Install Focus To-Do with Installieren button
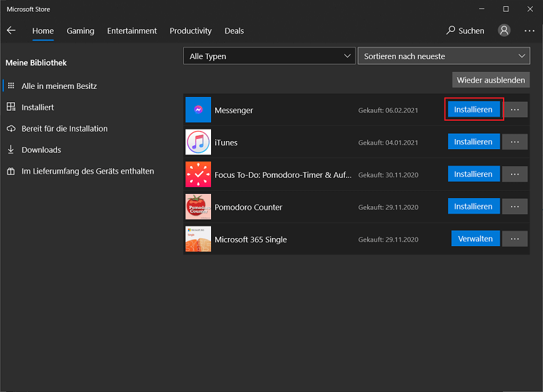 [473, 174]
